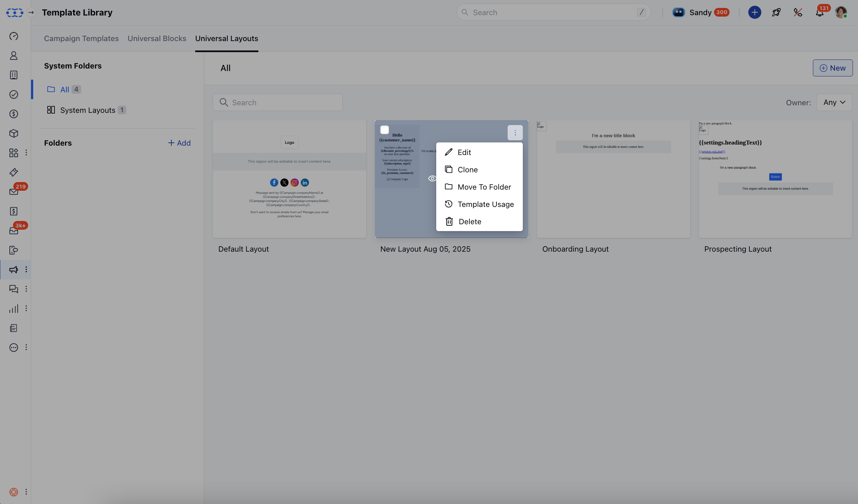Open the Prospecting Layout thumbnail
Image resolution: width=858 pixels, height=504 pixels.
click(x=775, y=179)
